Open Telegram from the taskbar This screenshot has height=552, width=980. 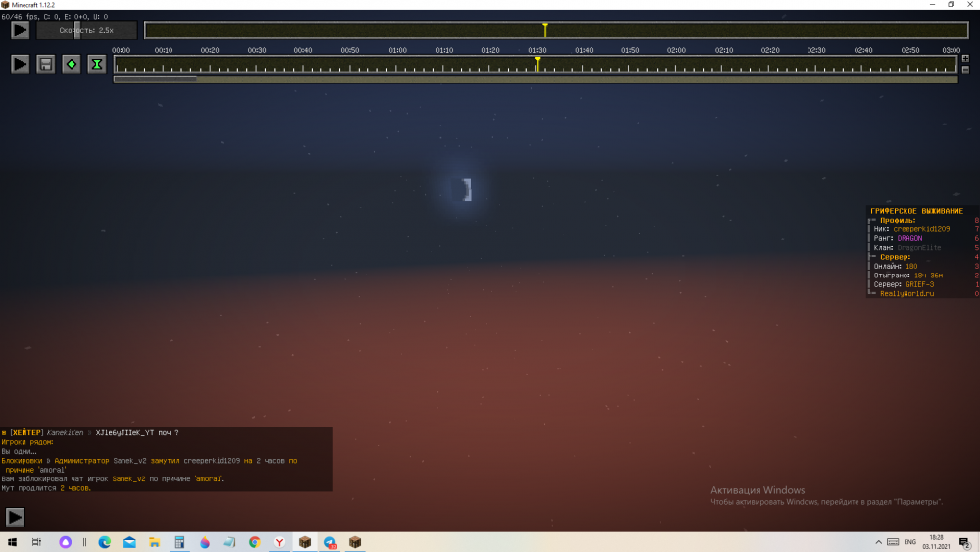tap(330, 542)
